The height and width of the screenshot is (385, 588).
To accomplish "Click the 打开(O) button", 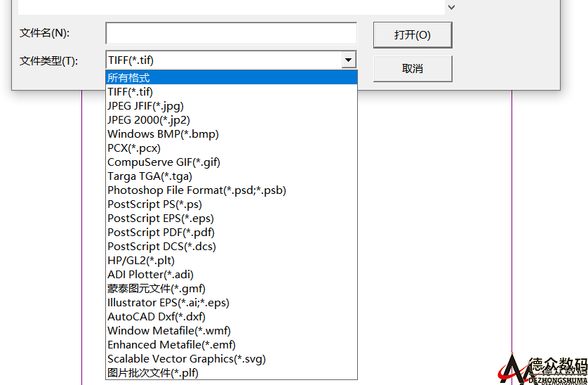I will (413, 35).
